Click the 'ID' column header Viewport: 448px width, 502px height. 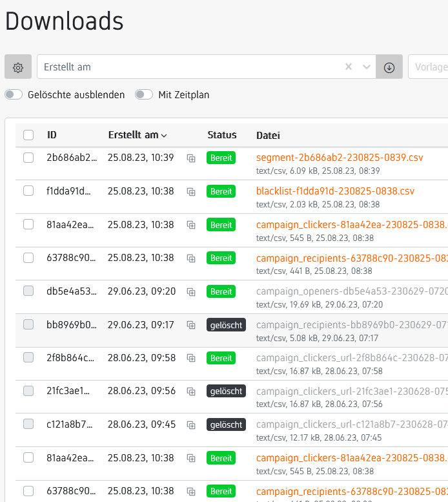pyautogui.click(x=52, y=135)
